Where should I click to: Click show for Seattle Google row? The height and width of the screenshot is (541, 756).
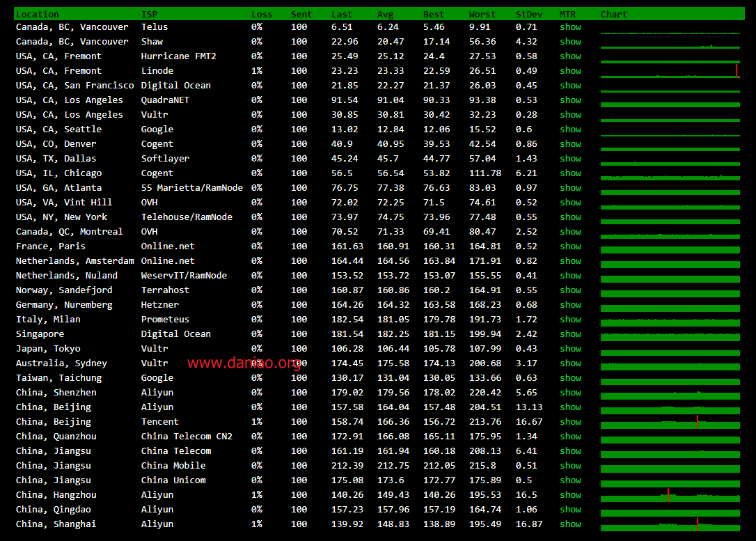[570, 130]
